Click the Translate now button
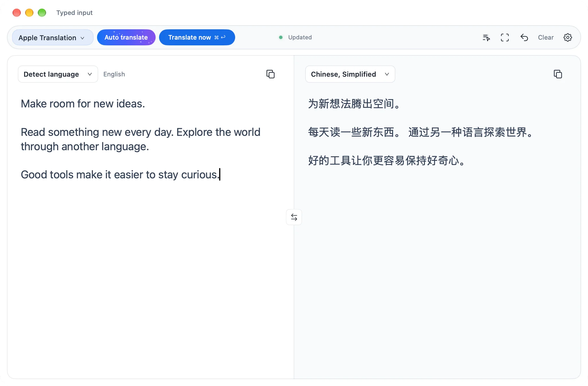 click(x=197, y=37)
